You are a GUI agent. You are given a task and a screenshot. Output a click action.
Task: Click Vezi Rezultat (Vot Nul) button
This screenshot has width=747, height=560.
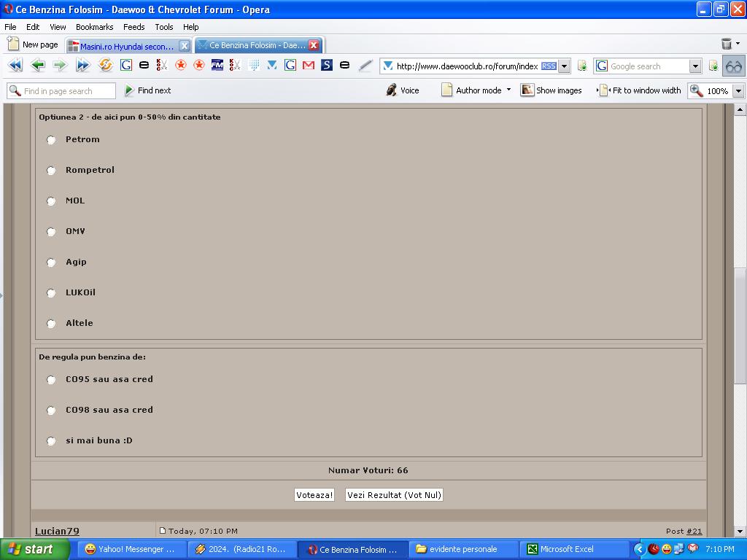click(394, 495)
